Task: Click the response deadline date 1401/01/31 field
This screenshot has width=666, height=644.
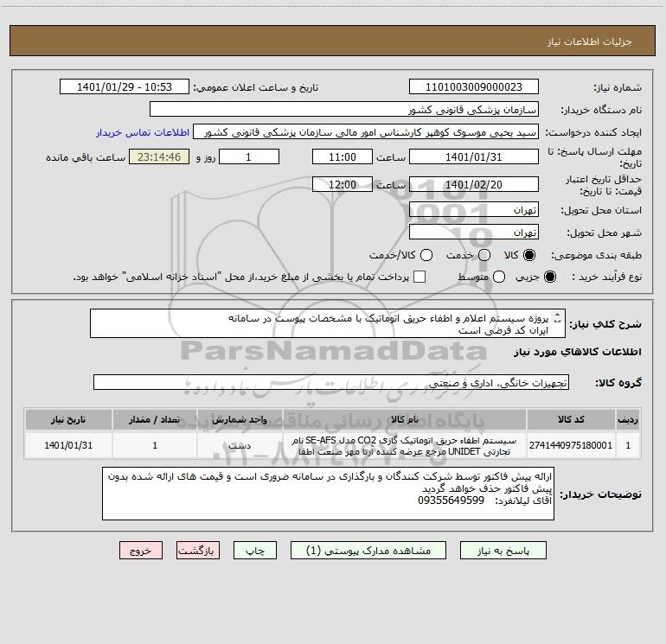Action: point(474,156)
